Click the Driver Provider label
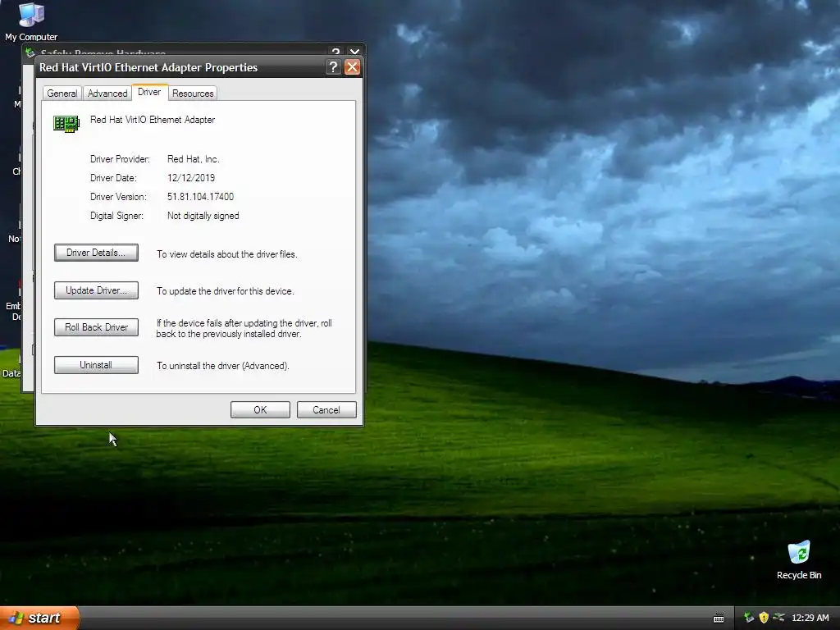Screen dimensions: 840x630 point(120,159)
